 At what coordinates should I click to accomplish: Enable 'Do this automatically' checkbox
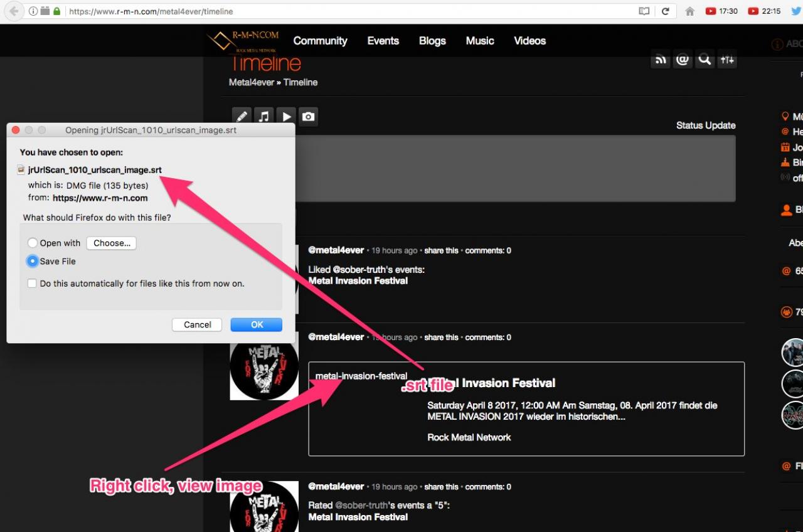coord(32,284)
